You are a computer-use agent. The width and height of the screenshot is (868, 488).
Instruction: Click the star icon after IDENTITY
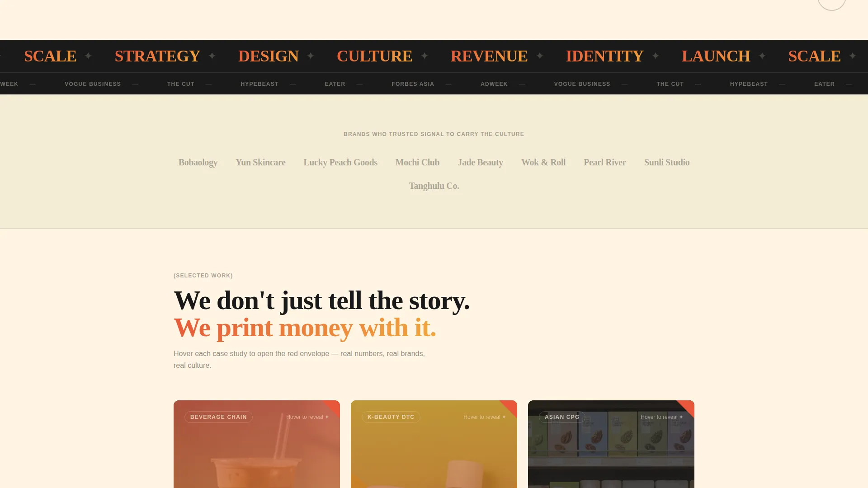coord(656,56)
